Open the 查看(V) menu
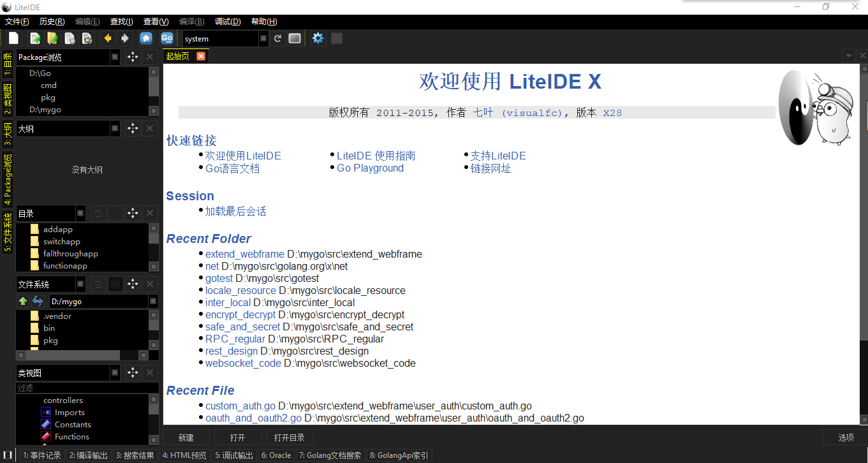This screenshot has width=868, height=463. [156, 22]
